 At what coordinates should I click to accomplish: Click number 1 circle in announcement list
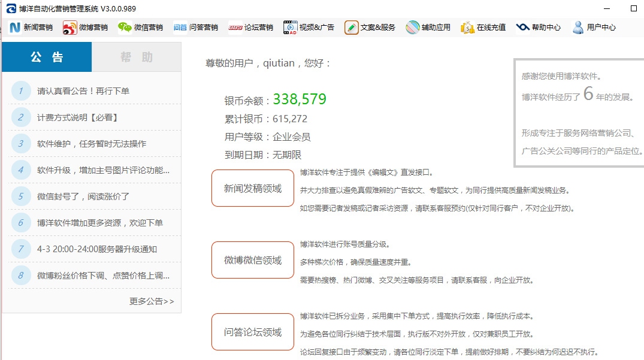[x=21, y=91]
